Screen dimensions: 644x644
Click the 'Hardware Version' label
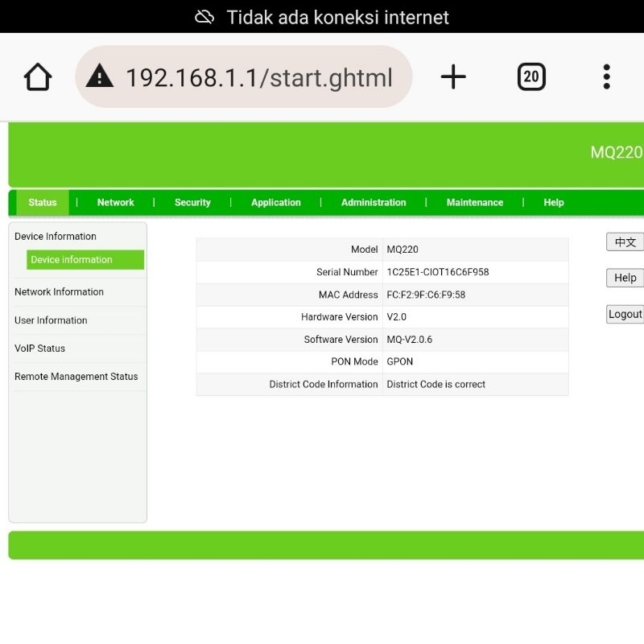coord(339,316)
